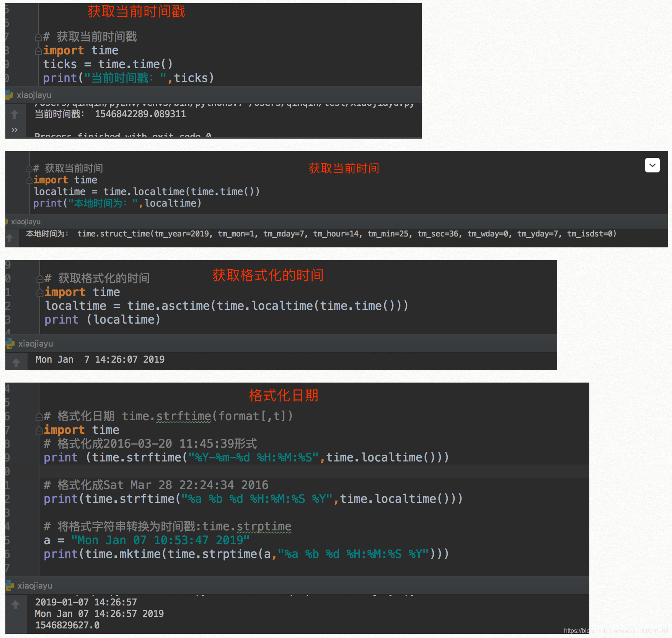Open the xiaojiayu run tab in first panel
This screenshot has width=672, height=638.
[x=34, y=95]
